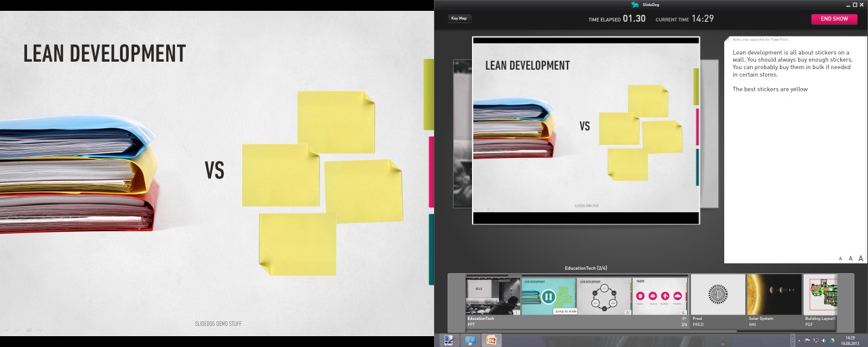Click the 'EducationTech [2/6]' playlist heading

586,268
